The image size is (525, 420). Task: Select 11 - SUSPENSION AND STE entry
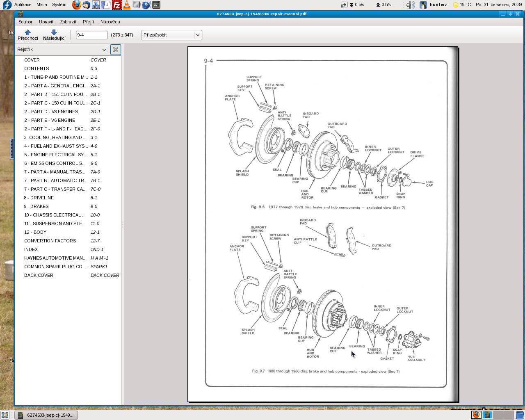pyautogui.click(x=68, y=224)
